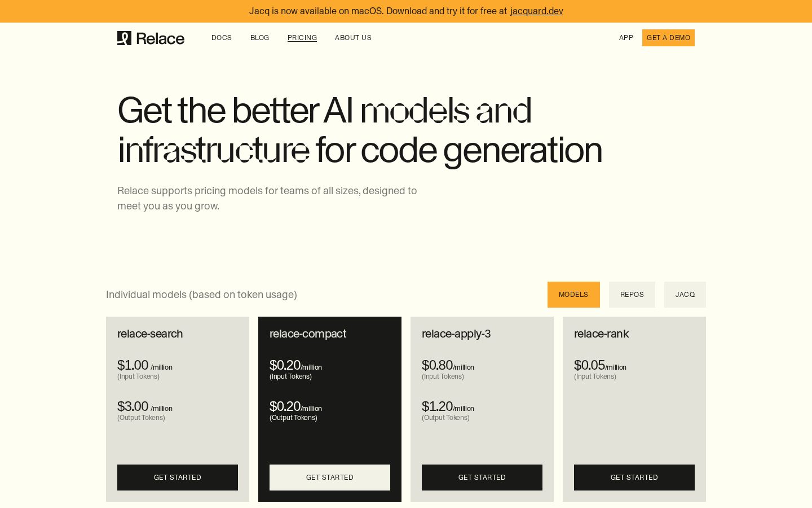Click the $0.05 input token price
This screenshot has height=508, width=812.
(x=589, y=365)
